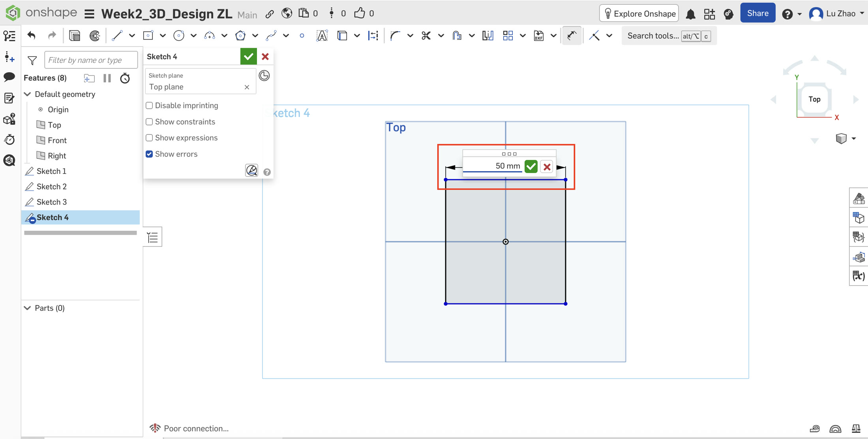Select the Circle sketch tool
868x439 pixels.
click(x=178, y=35)
